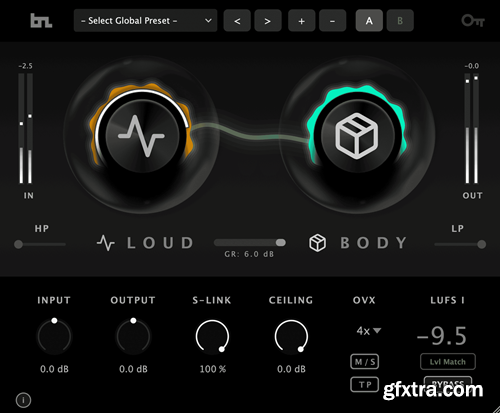Click the S-LINK value 100 %
This screenshot has height=413, width=500.
pos(213,369)
